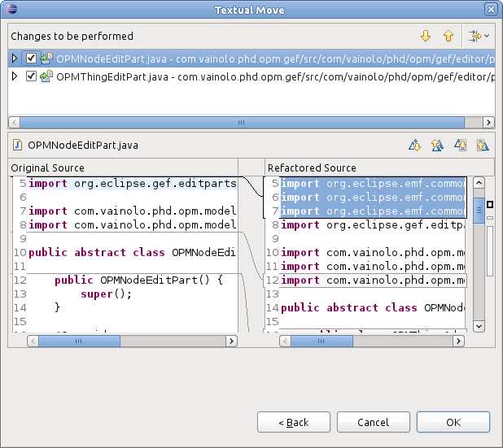Click refactored line 5 highlighted import
Screen dimensions: 503x448
(373, 184)
